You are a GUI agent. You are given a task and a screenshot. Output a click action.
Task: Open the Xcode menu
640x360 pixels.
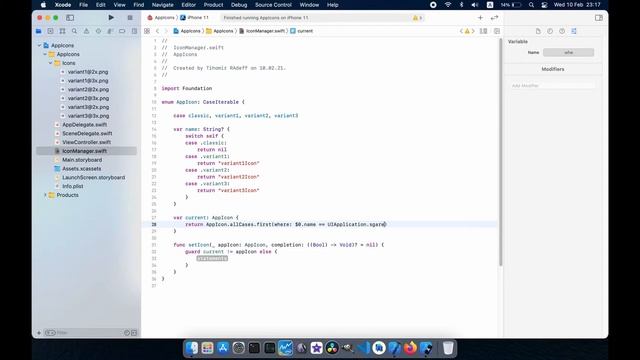click(63, 5)
